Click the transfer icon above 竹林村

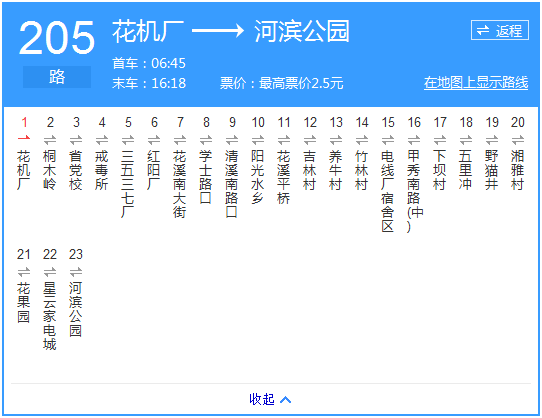pyautogui.click(x=362, y=140)
